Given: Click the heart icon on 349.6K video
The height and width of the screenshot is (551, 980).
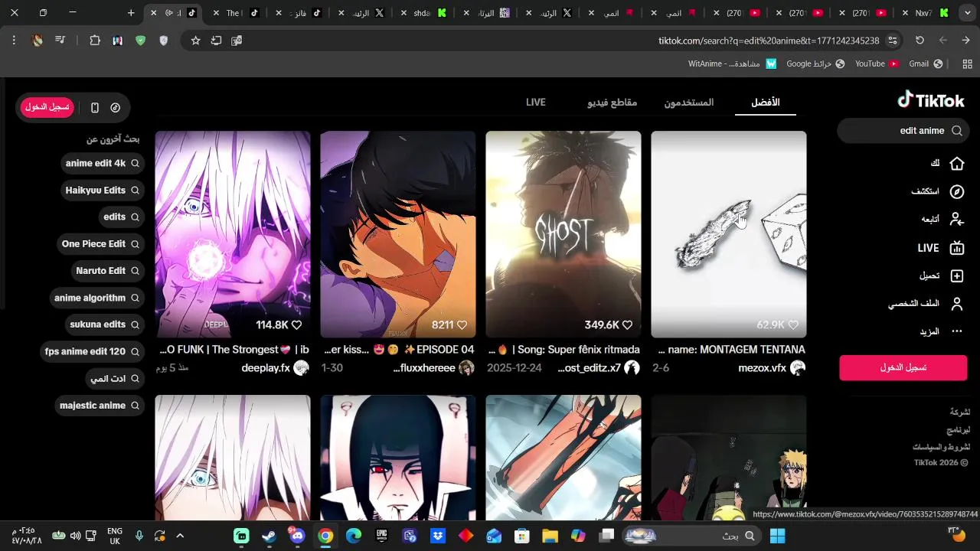Looking at the screenshot, I should (x=628, y=325).
